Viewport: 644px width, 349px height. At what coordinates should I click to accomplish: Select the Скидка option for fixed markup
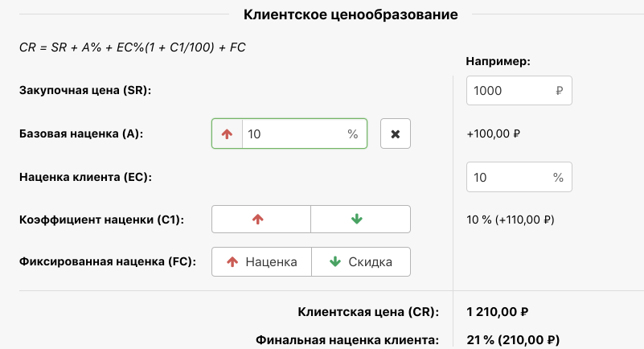[x=360, y=261]
